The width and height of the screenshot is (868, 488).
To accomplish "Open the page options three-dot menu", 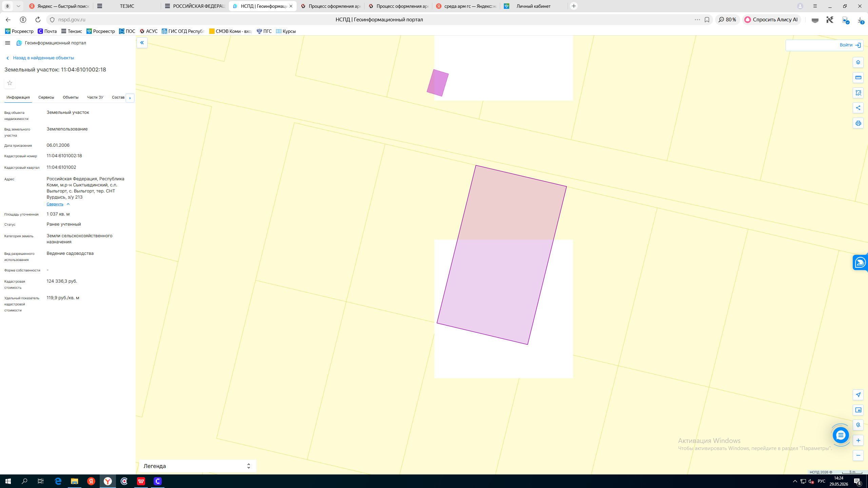I will pos(697,20).
